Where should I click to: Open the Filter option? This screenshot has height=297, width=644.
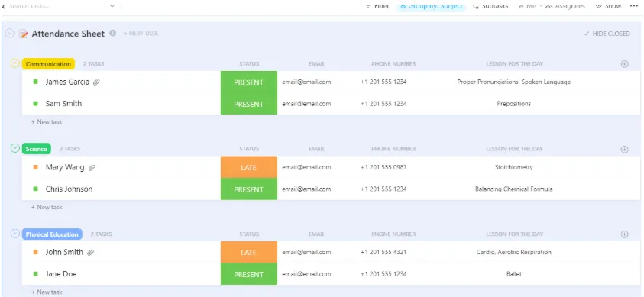point(377,6)
